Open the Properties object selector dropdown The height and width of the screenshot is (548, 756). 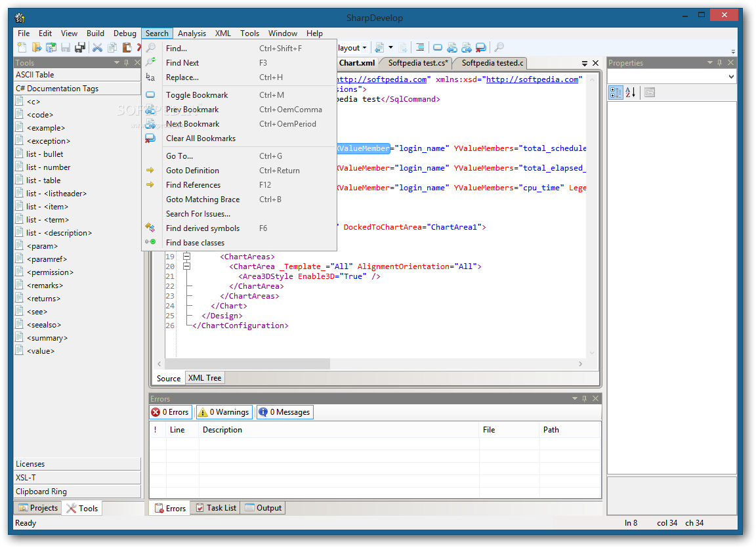pyautogui.click(x=731, y=77)
